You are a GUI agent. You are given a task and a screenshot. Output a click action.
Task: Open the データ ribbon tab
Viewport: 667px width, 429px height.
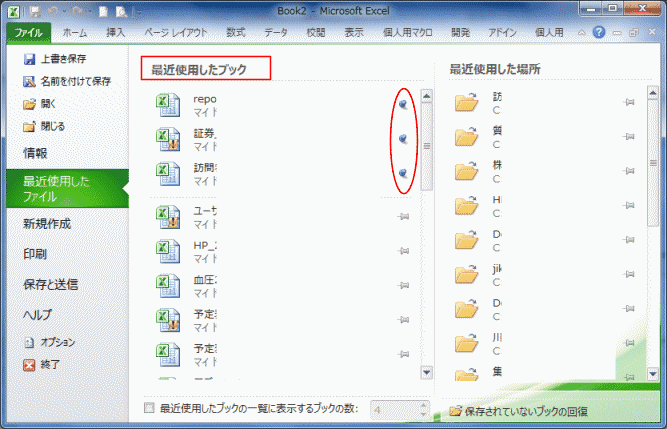click(276, 33)
